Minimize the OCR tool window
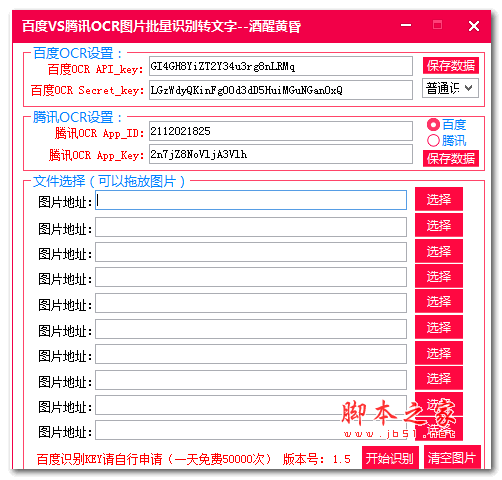 tap(406, 25)
